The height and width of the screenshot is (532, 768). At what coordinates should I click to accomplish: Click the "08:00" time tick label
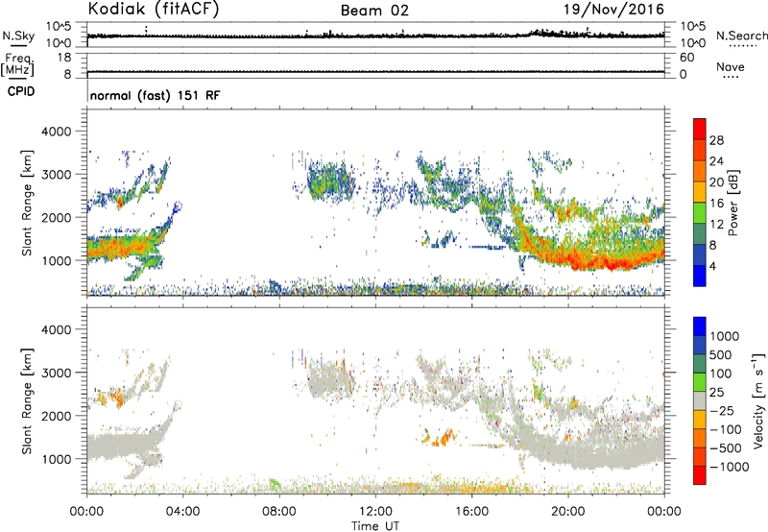tap(278, 512)
